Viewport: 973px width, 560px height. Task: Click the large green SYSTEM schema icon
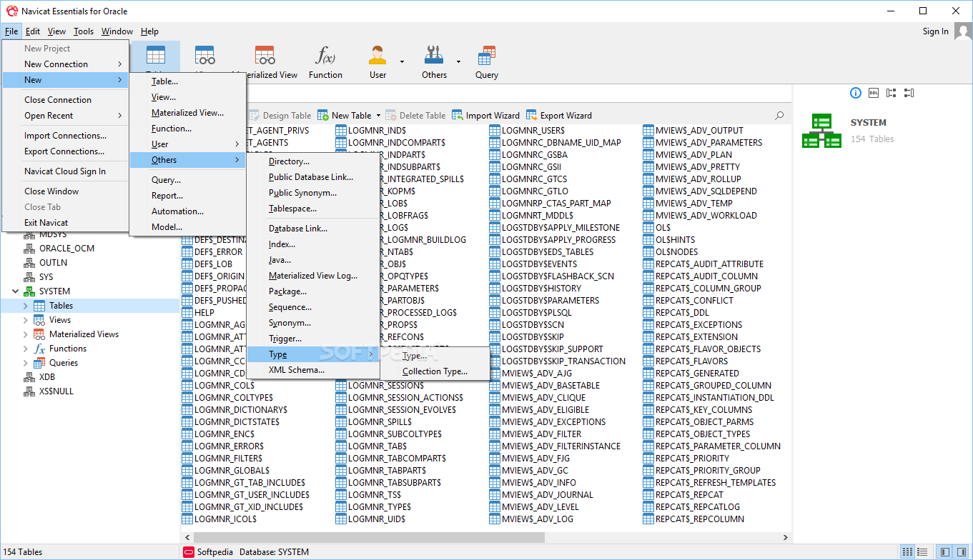[821, 131]
